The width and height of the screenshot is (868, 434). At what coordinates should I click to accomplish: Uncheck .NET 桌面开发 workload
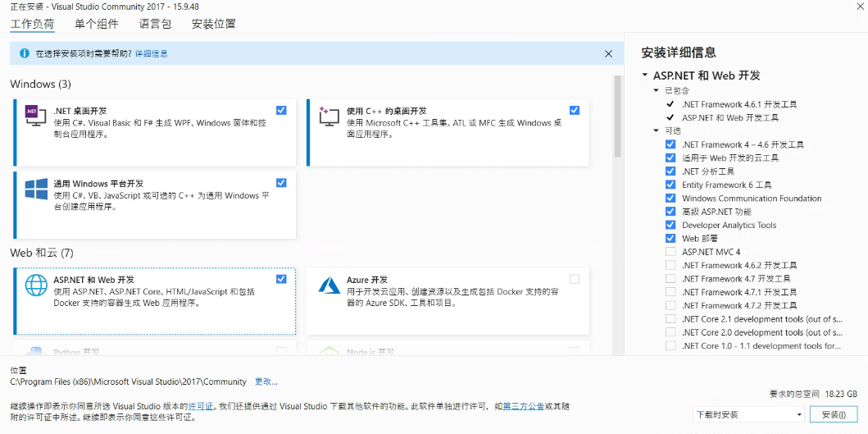[x=281, y=110]
